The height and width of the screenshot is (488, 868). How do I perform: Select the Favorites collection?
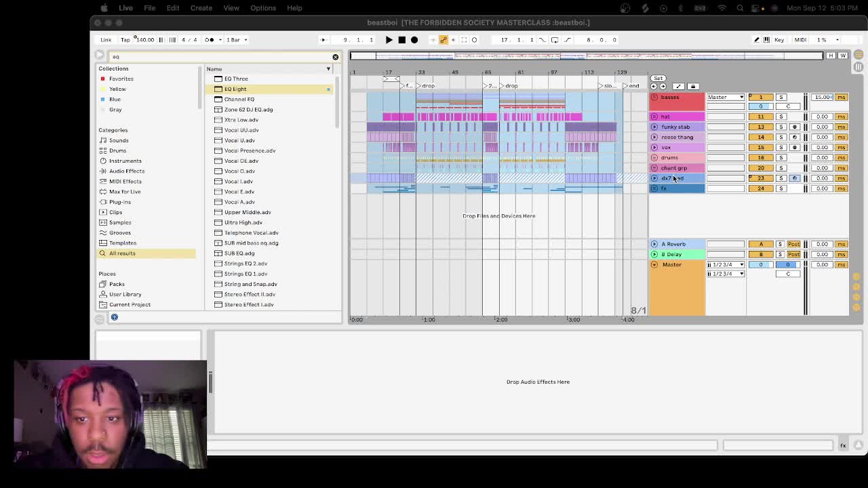(121, 79)
